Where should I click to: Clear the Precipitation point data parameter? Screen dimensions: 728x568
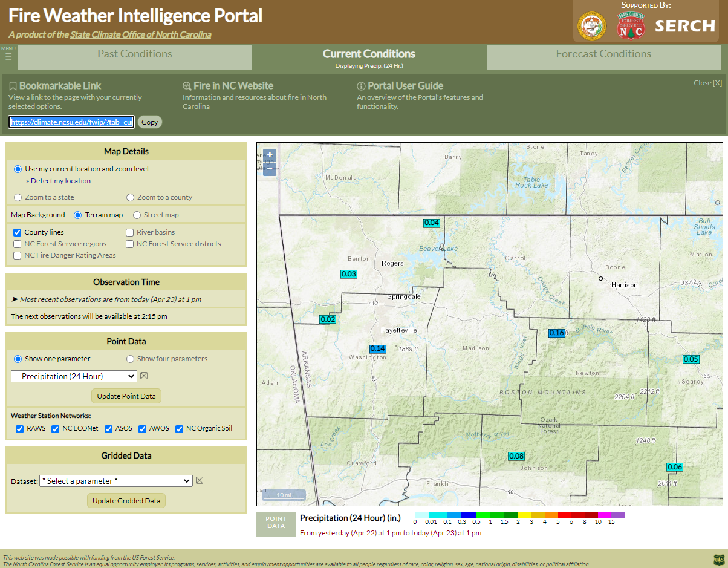(x=144, y=376)
